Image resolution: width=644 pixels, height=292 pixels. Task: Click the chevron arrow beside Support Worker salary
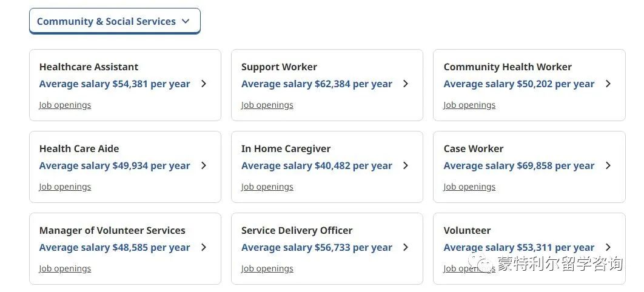coord(406,84)
